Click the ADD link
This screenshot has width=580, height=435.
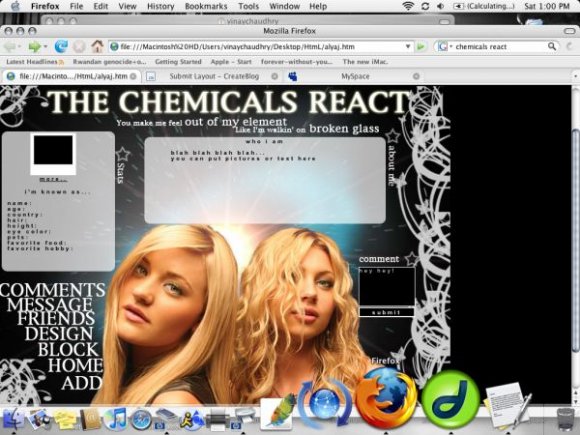tap(82, 383)
